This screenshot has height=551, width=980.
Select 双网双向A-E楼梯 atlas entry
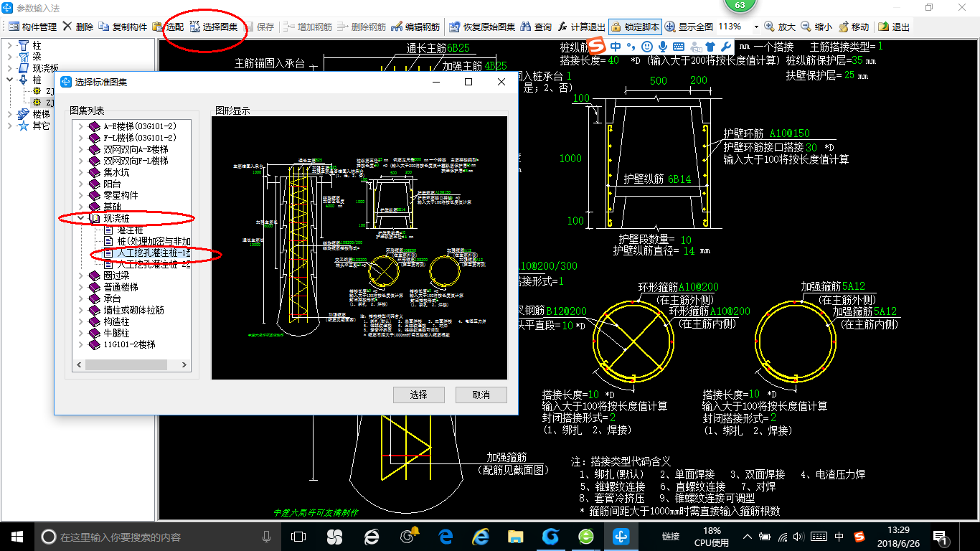coord(136,149)
